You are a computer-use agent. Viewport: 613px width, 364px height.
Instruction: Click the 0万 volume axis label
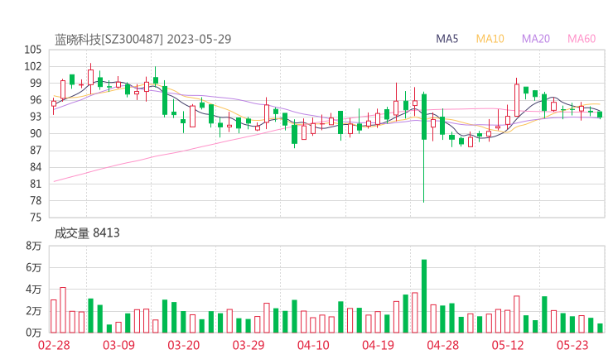[34, 333]
